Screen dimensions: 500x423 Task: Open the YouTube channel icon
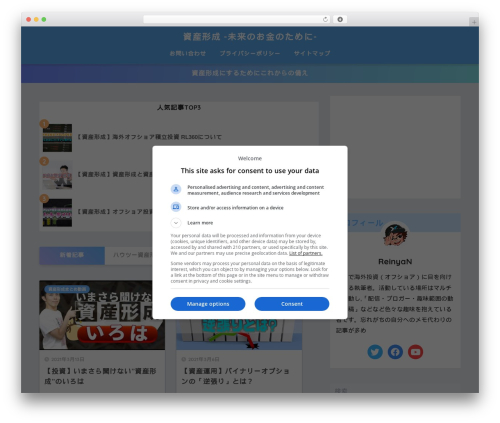tap(415, 352)
